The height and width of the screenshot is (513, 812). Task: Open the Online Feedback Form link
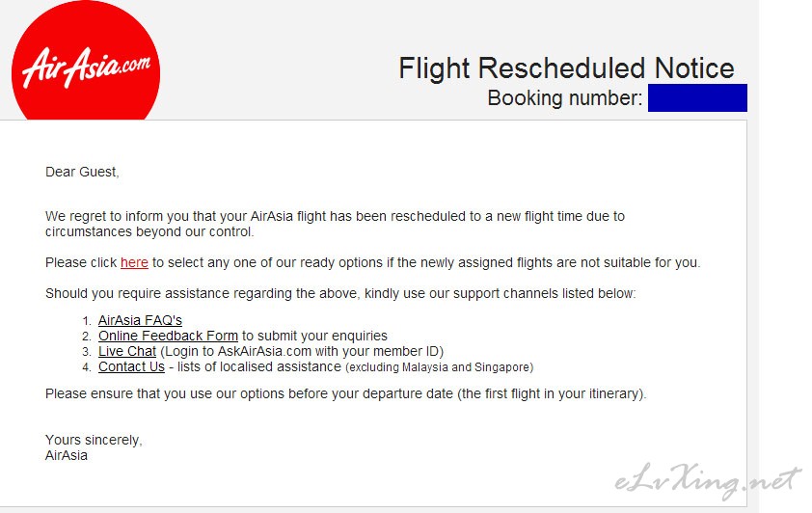coord(169,336)
